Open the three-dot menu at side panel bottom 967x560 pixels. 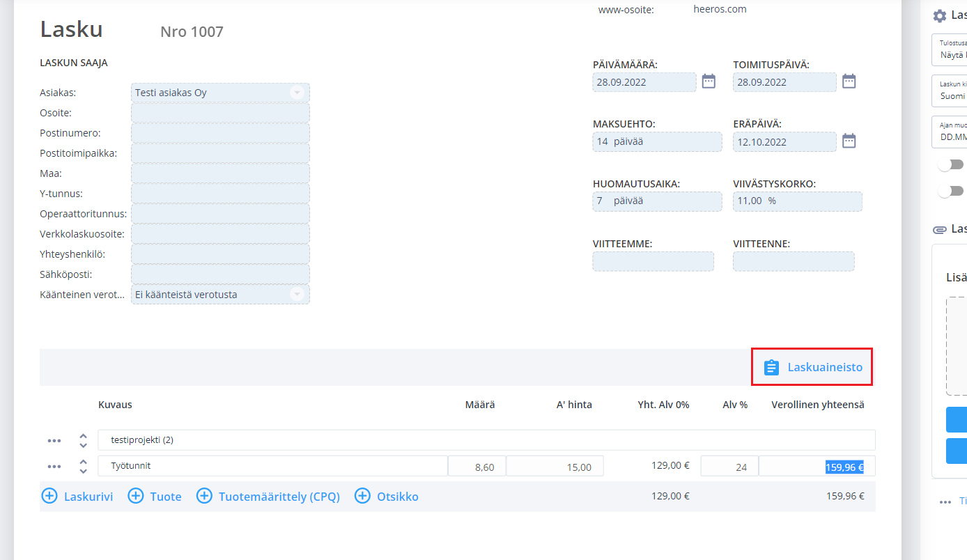point(945,501)
